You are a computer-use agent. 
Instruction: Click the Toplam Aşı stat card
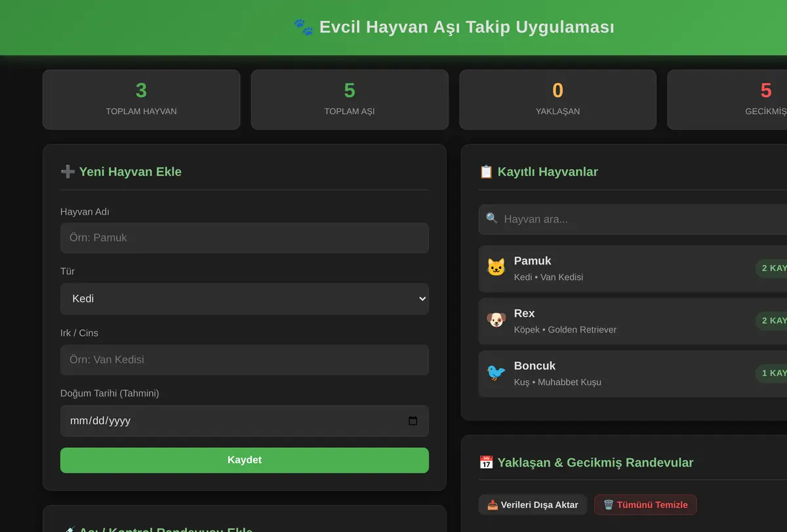(350, 100)
